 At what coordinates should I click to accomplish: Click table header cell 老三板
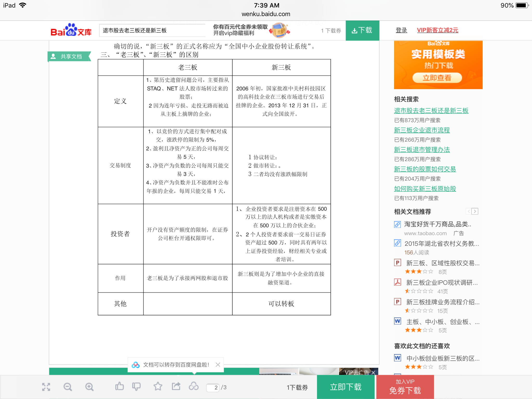coord(188,67)
